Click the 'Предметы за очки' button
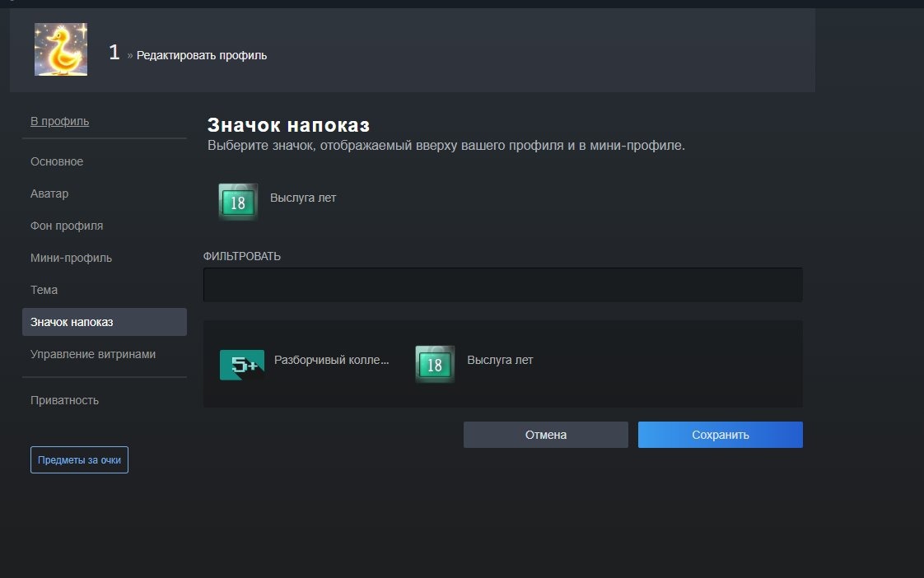The height and width of the screenshot is (578, 924). click(79, 459)
